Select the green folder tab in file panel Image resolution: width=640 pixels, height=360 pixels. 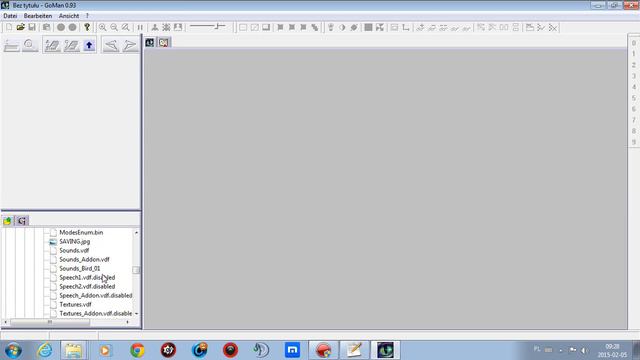pos(7,221)
